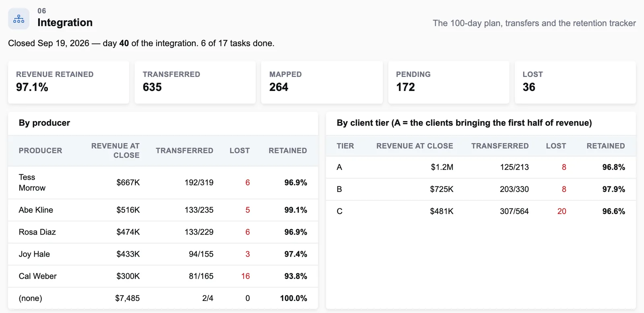644x313 pixels.
Task: Click the 307/564 transferred value
Action: [x=514, y=212]
